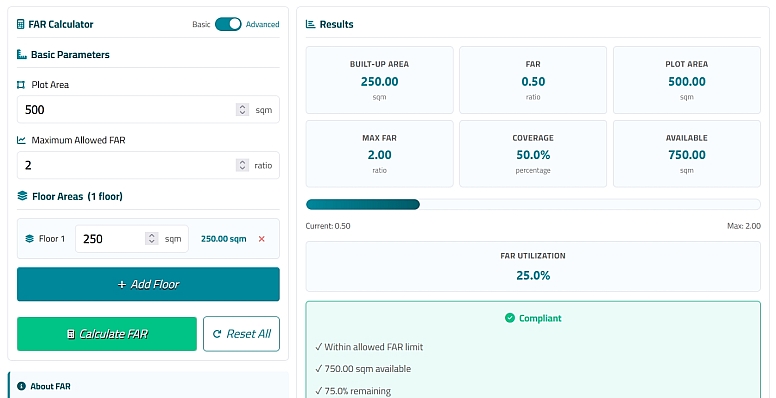Focus the Floor 1 area input field
This screenshot has width=776, height=398.
pos(132,239)
